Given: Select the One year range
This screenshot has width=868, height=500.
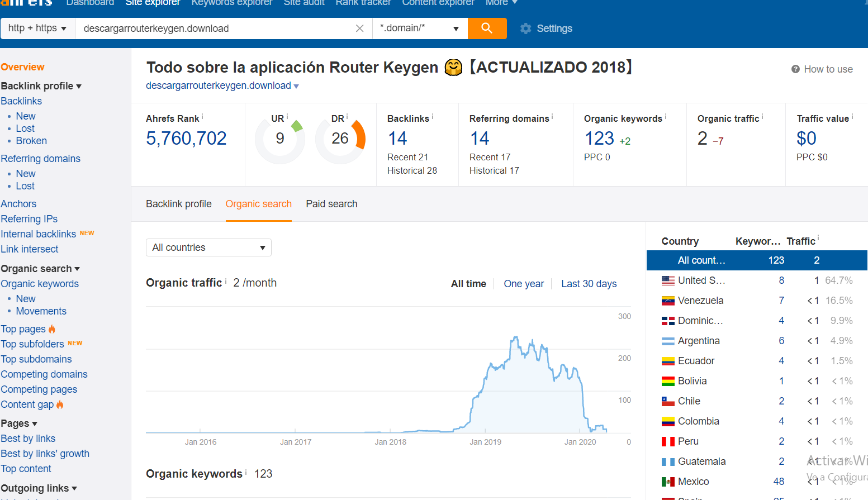Looking at the screenshot, I should [524, 284].
